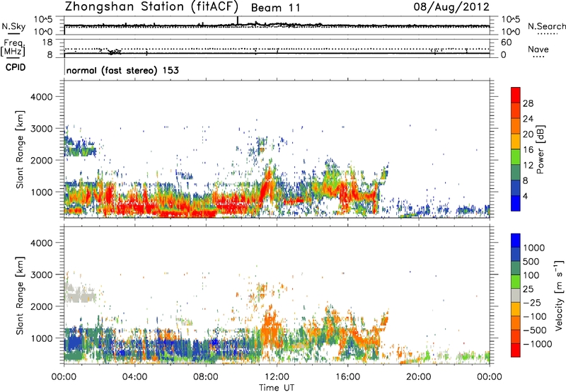Screen dimensions: 566x392
Task: Click the '4000' tick of power panel
Action: 41,97
